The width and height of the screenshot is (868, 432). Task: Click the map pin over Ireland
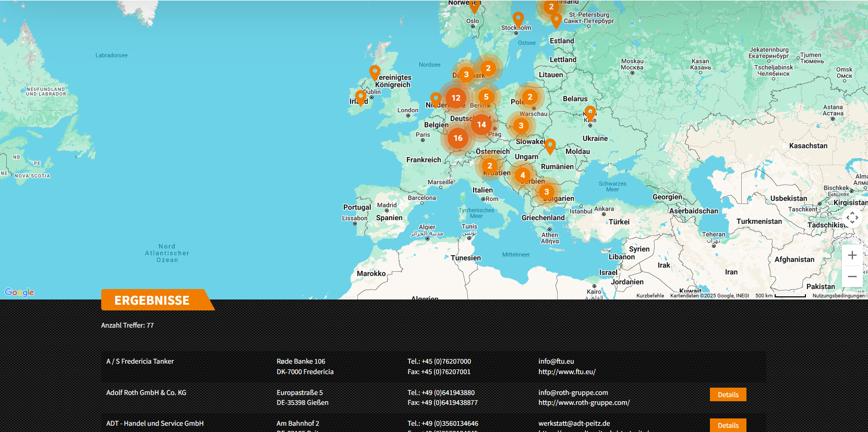[360, 97]
